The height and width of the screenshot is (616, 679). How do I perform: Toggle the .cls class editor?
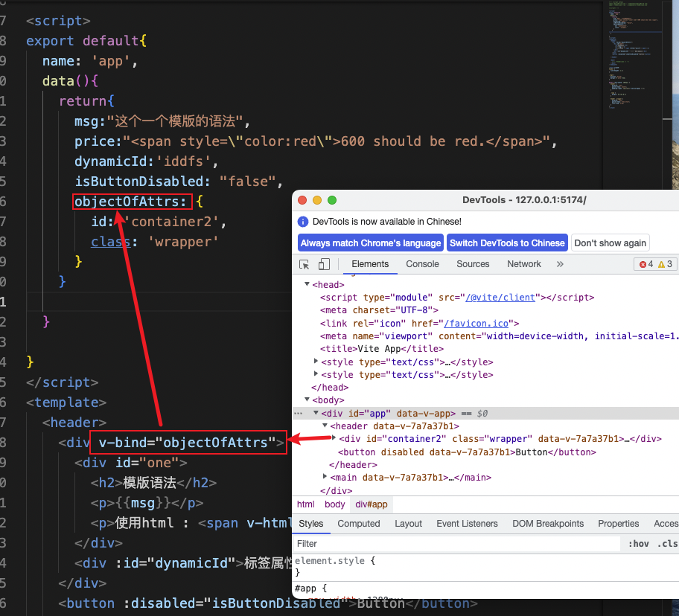[668, 544]
